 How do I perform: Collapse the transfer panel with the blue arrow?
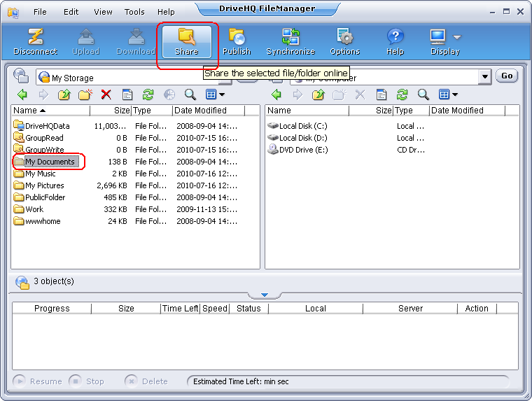(x=265, y=295)
